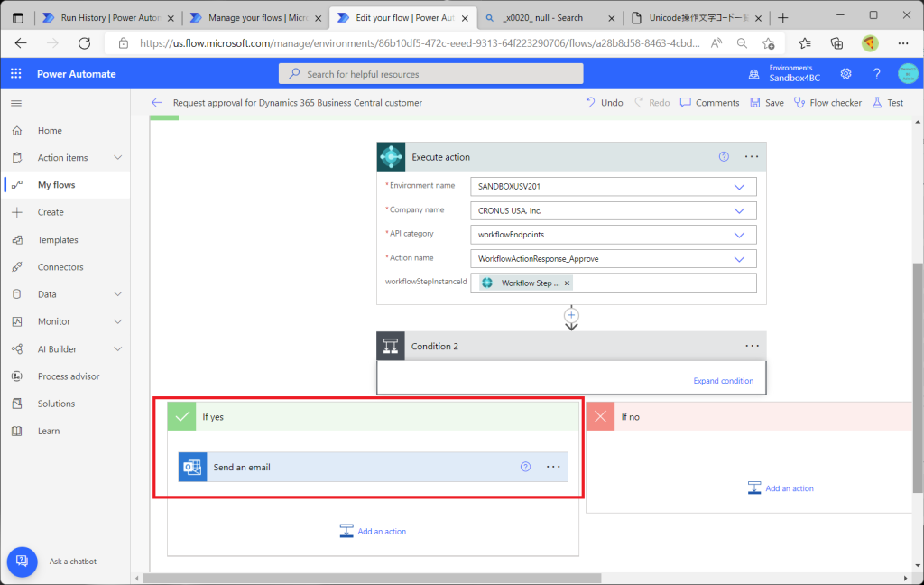This screenshot has width=924, height=585.
Task: Open Environments picker icon in header
Action: pos(753,74)
